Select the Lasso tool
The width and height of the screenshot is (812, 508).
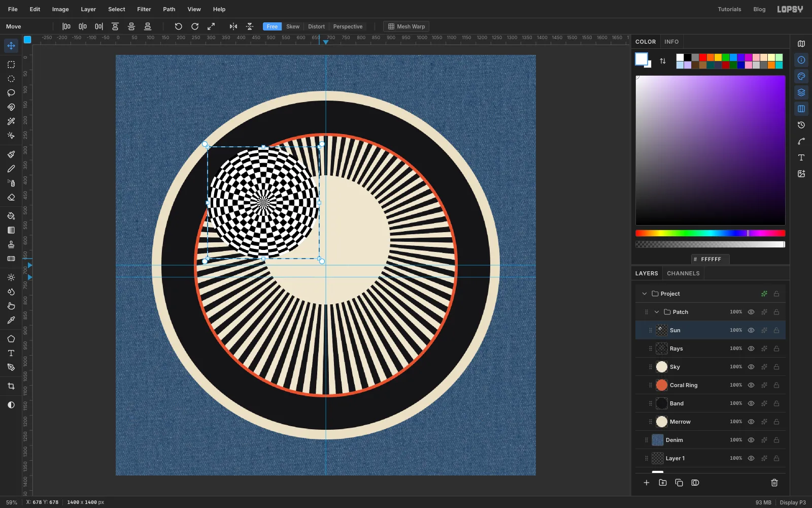(11, 93)
